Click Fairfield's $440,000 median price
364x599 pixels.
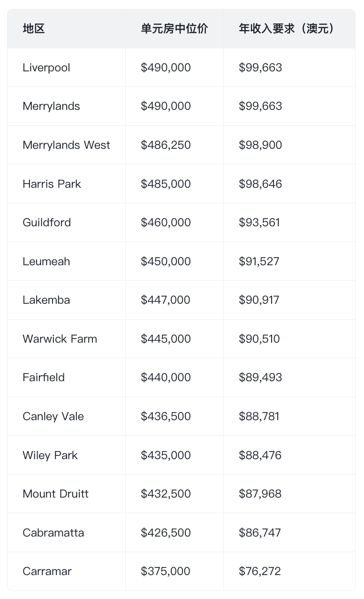pos(166,377)
